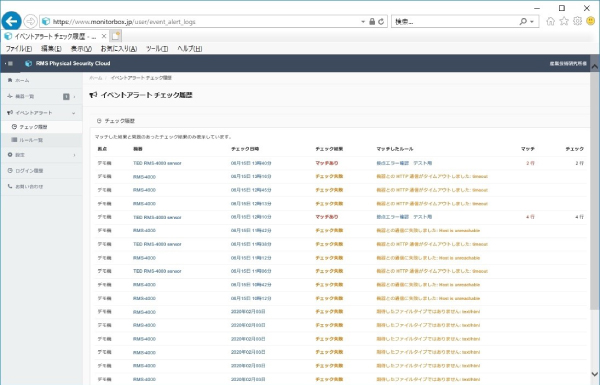Close the イベントアラート browser tab
Viewport: 600px width, 385px height.
[104, 36]
